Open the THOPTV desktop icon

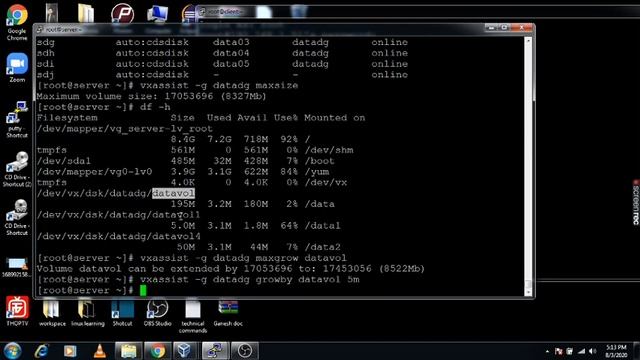17,311
